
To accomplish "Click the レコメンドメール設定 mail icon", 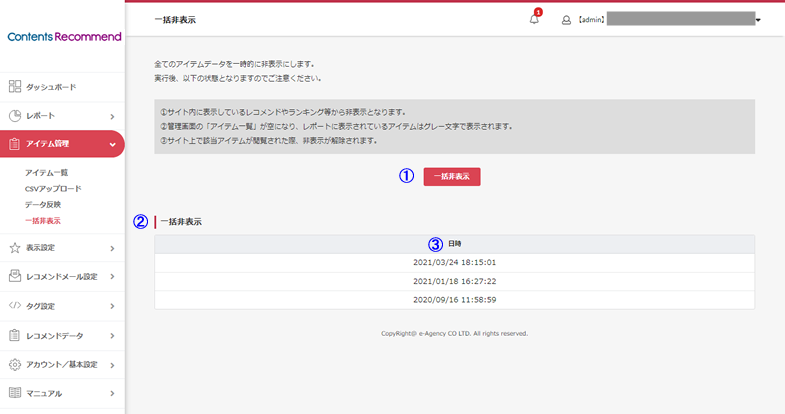I will [15, 276].
